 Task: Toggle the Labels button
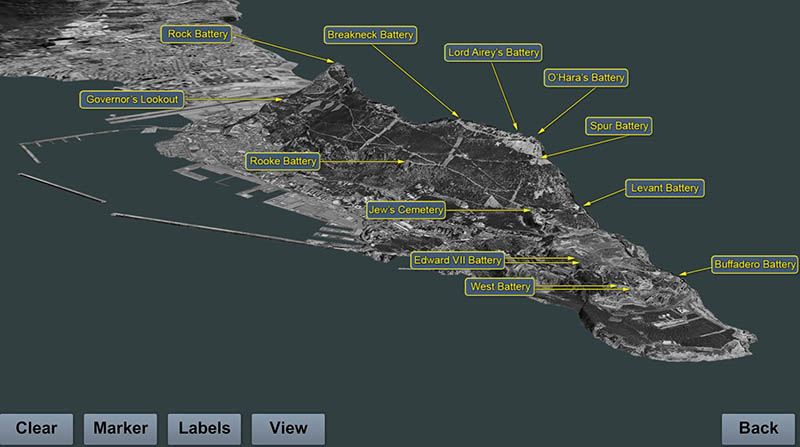[204, 429]
